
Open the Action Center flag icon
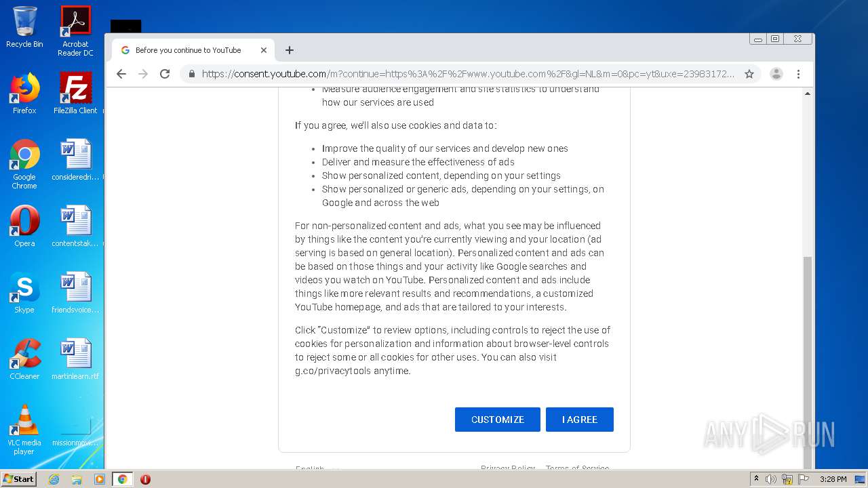tap(804, 479)
